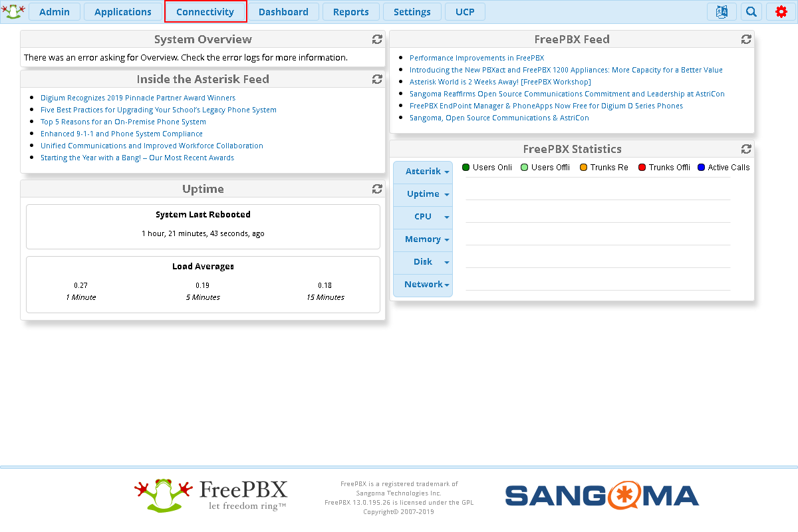The image size is (798, 532).
Task: Open Enhanced 9-1-1 and Phone System Compliance link
Action: pyautogui.click(x=121, y=134)
